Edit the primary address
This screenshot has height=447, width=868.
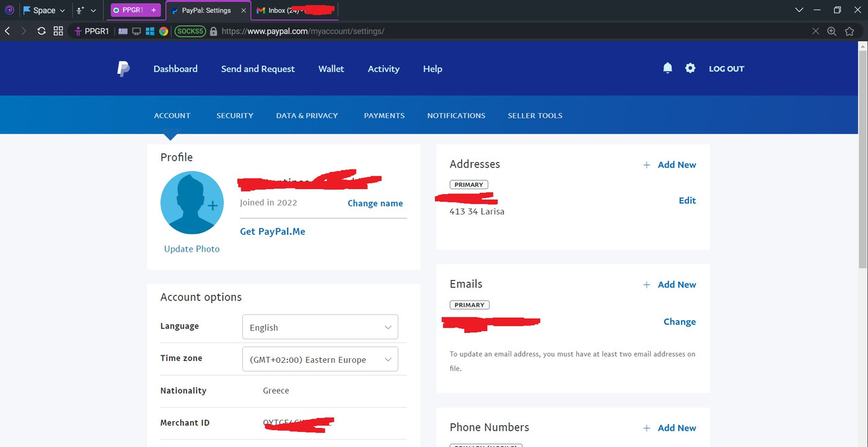[x=688, y=200]
